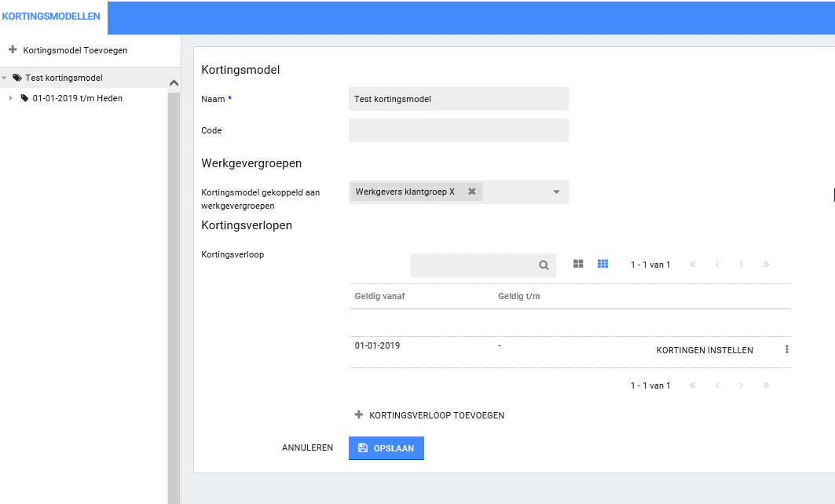Go to first page in bottom pager
This screenshot has width=835, height=504.
coord(692,385)
